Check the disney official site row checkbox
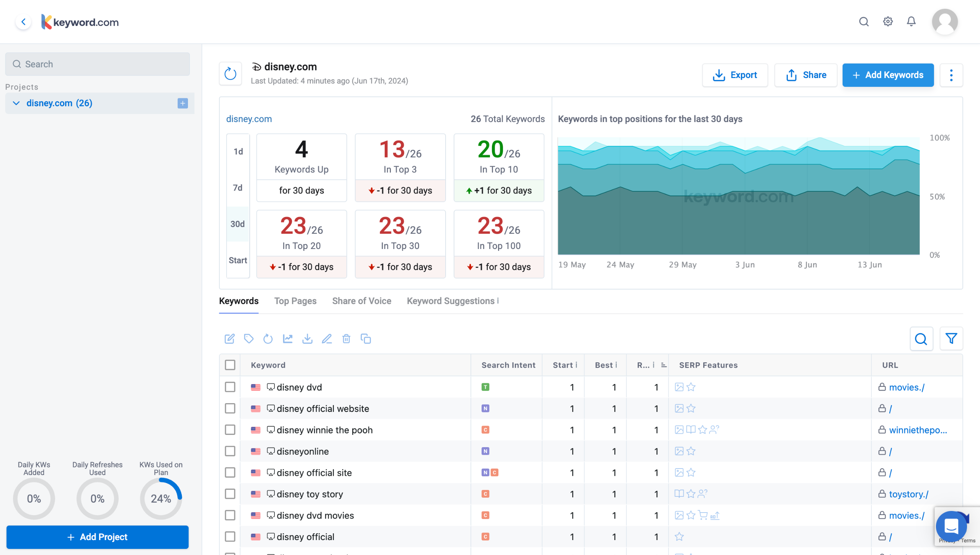The height and width of the screenshot is (555, 980). (x=230, y=473)
